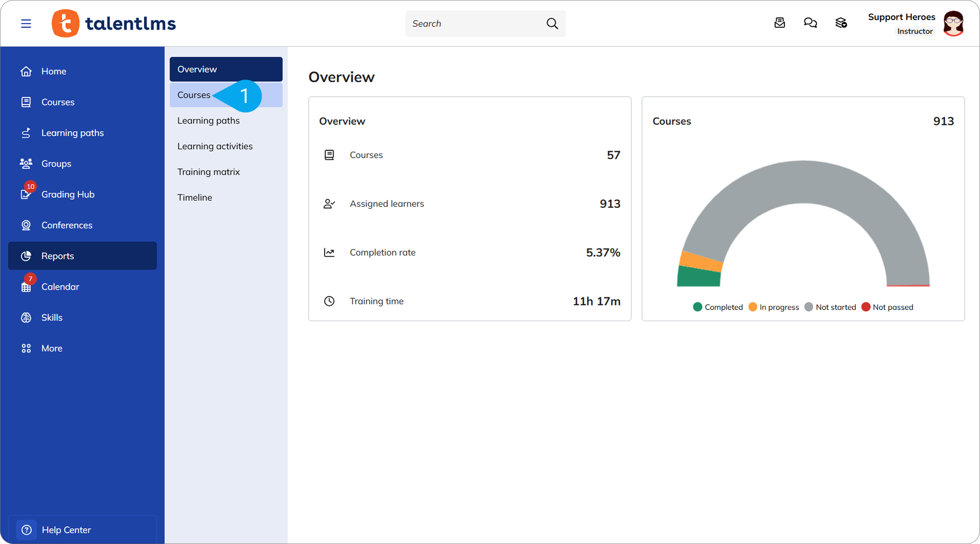This screenshot has width=980, height=544.
Task: Toggle the Completed legend item
Action: (718, 307)
